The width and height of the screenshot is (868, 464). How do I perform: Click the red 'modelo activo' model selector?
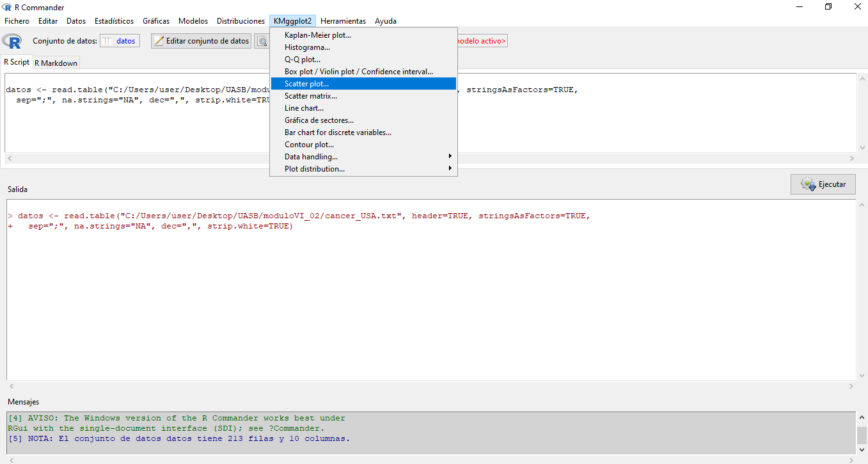click(482, 41)
